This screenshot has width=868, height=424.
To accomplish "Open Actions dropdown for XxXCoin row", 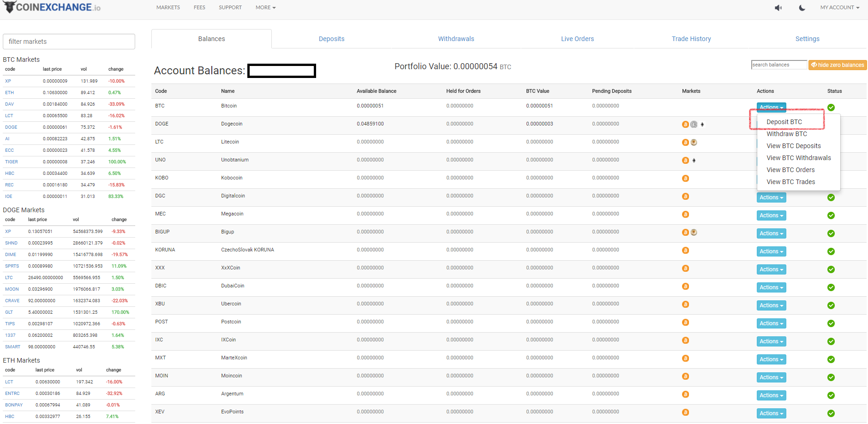I will (771, 269).
